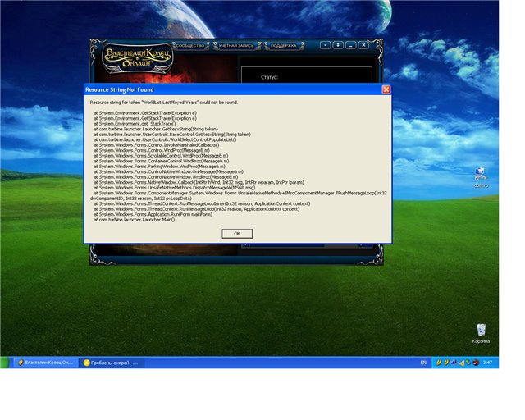
Task: Open the EN language indicator
Action: coord(423,362)
